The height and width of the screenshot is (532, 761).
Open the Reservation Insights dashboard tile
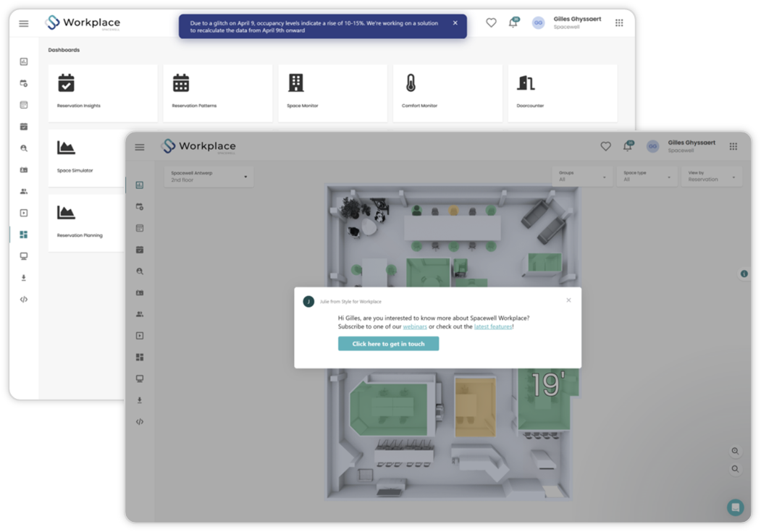[x=103, y=93]
